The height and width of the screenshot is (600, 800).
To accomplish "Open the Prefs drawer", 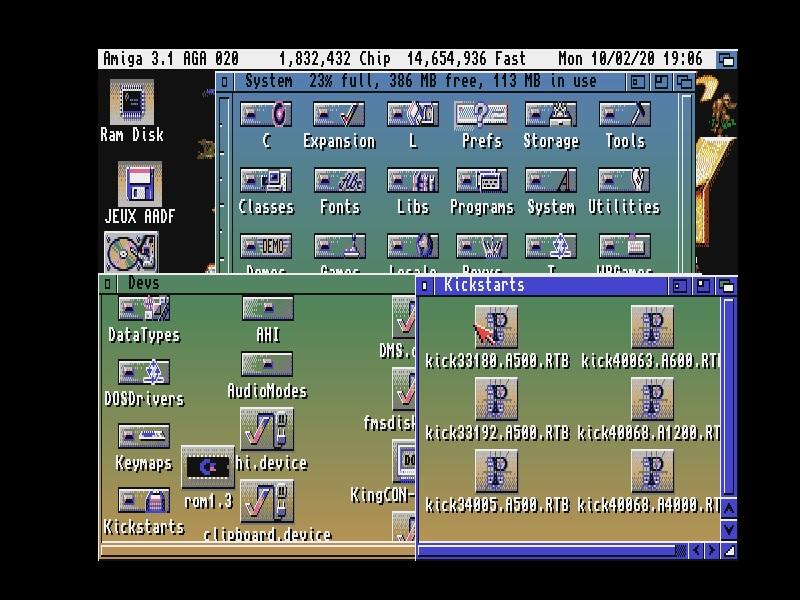I will (x=481, y=114).
